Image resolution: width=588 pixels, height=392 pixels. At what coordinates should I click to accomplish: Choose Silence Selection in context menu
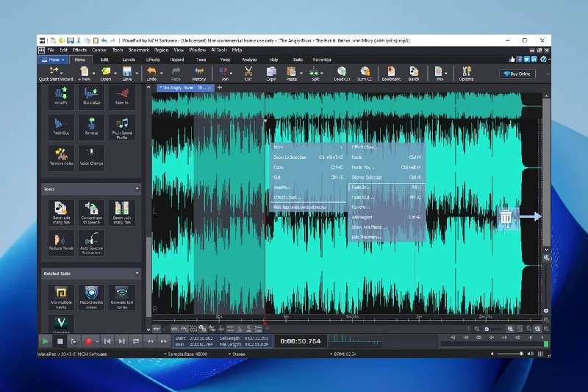coord(387,177)
